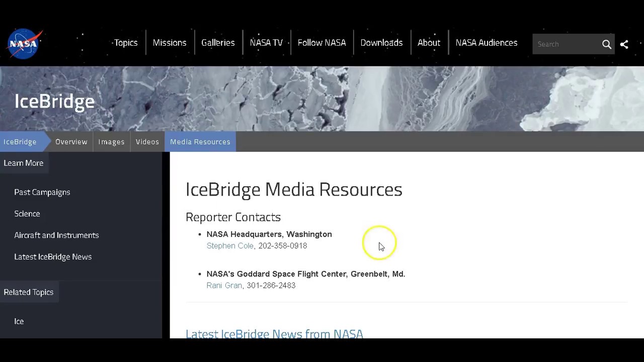The width and height of the screenshot is (644, 362).
Task: Click phone number 202-358-0918
Action: [283, 246]
